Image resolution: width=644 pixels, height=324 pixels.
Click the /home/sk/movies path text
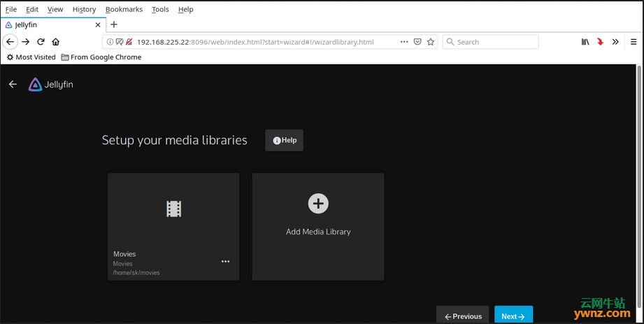(136, 273)
